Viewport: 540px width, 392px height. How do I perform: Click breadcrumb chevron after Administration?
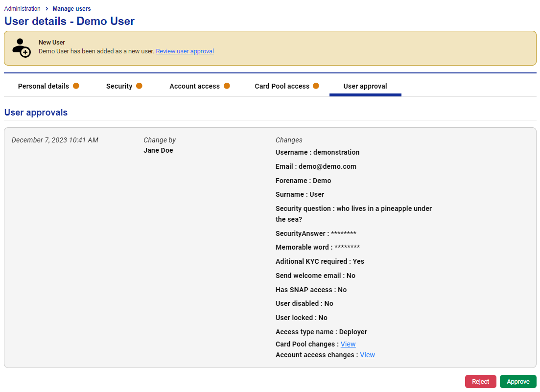[x=47, y=9]
